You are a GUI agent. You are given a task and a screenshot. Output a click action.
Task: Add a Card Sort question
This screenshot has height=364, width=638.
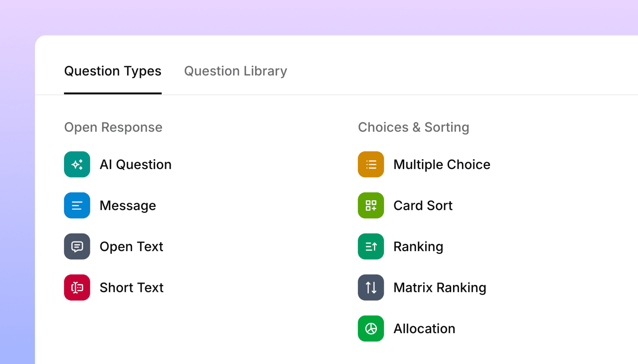(x=423, y=205)
